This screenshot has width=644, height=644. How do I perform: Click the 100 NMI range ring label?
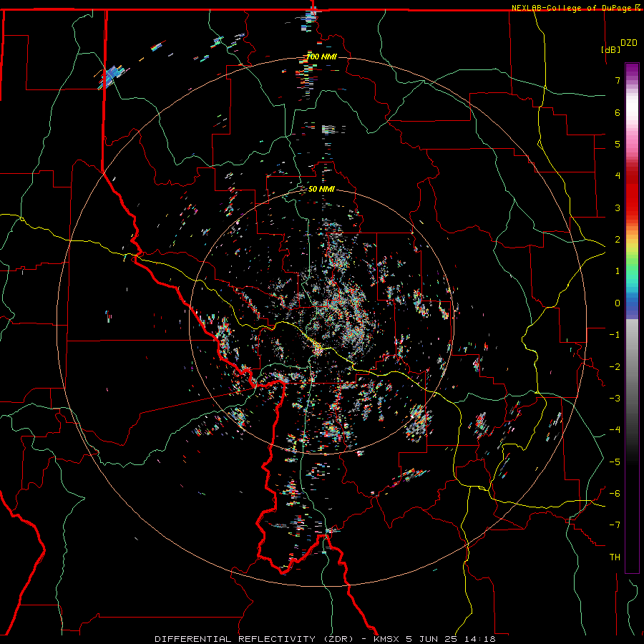pos(321,57)
